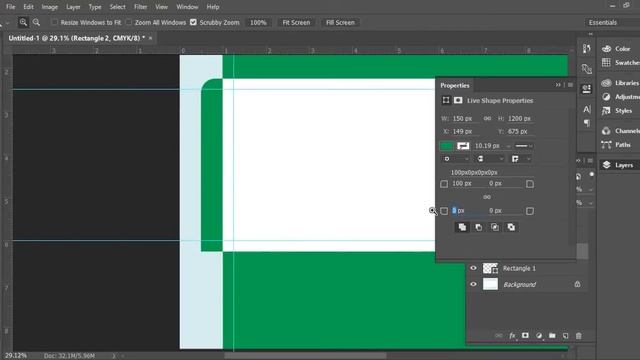Open the Edit menu
640x360 pixels.
(28, 7)
